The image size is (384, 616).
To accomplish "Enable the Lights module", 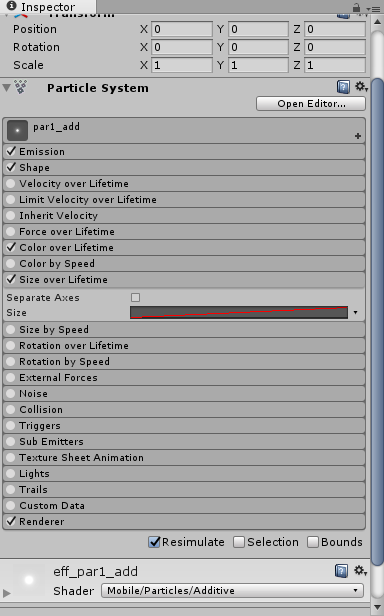I will pyautogui.click(x=11, y=473).
